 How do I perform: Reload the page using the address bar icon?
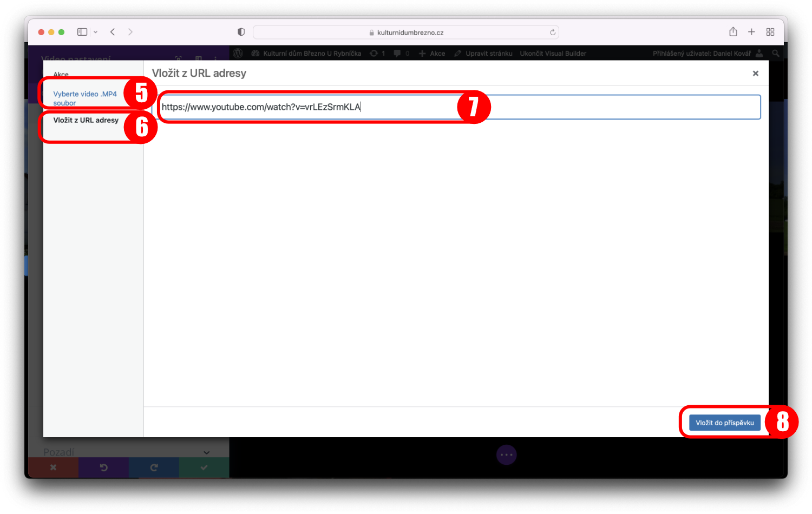(553, 32)
